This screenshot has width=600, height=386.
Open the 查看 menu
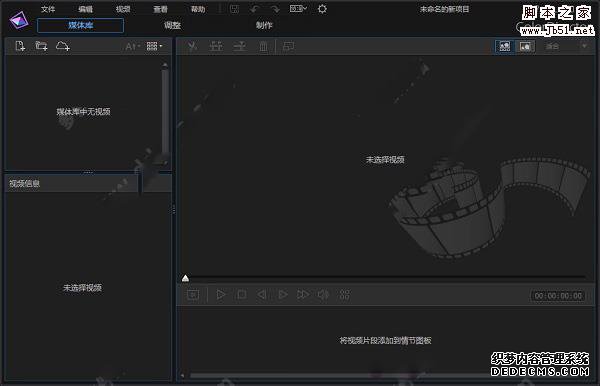tap(160, 9)
